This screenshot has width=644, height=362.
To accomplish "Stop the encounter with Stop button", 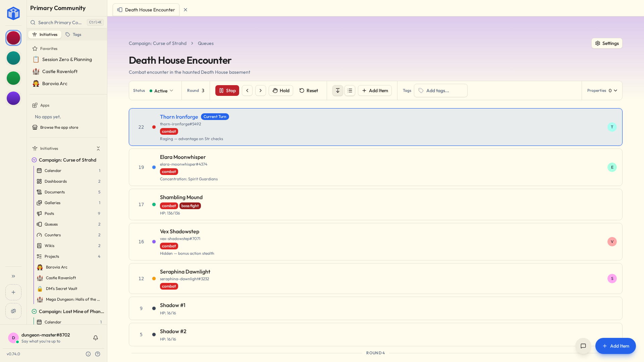I will (x=227, y=90).
